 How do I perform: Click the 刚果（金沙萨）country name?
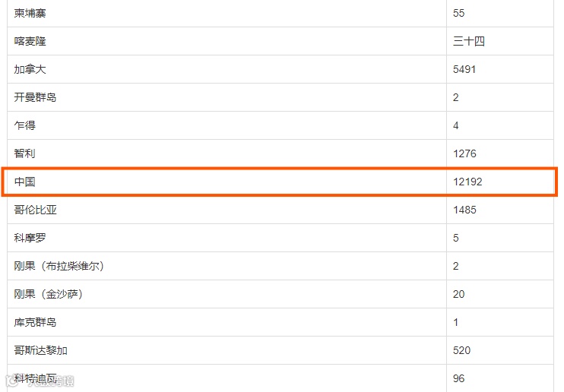pyautogui.click(x=49, y=294)
